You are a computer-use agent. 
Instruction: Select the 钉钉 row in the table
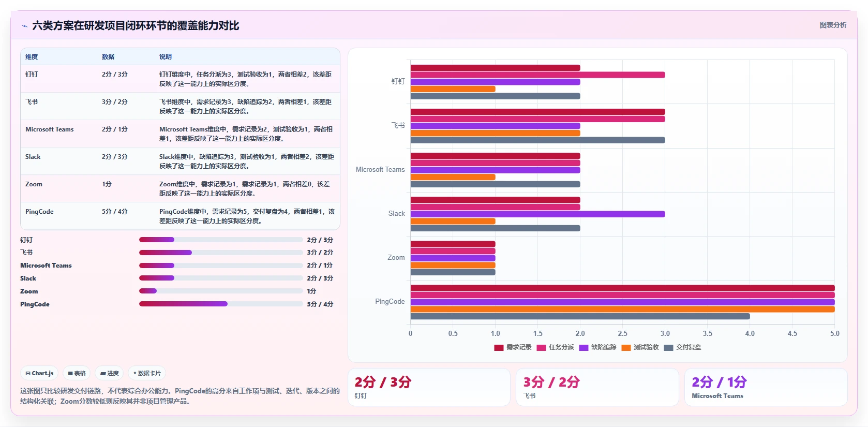[180, 79]
